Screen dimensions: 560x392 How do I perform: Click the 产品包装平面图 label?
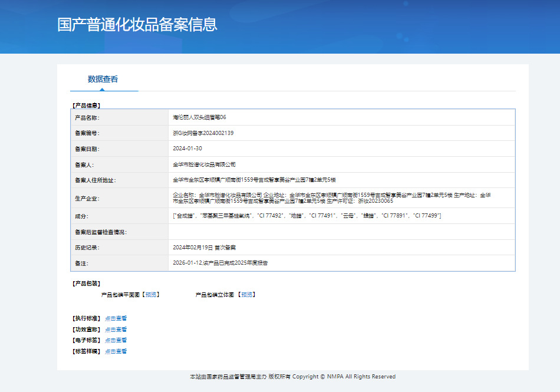tap(120, 295)
